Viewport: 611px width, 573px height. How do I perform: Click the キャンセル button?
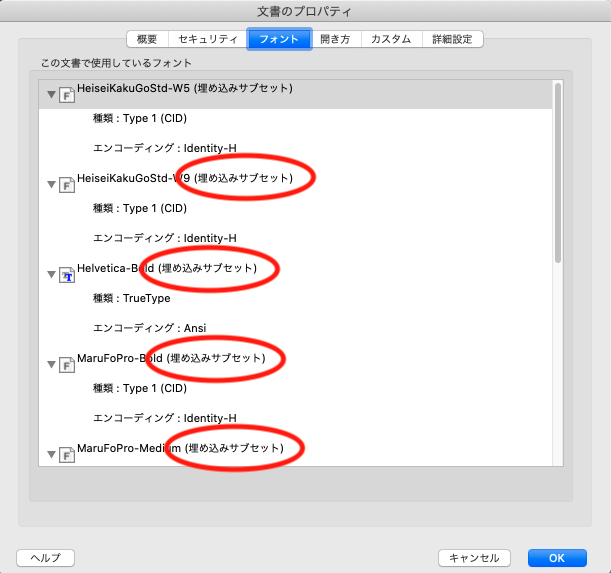click(474, 558)
